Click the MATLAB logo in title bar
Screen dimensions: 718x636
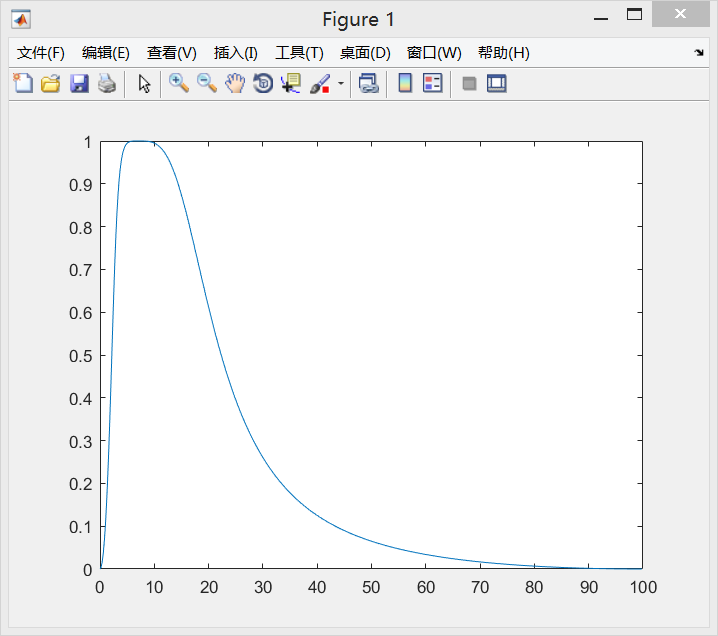coord(21,20)
